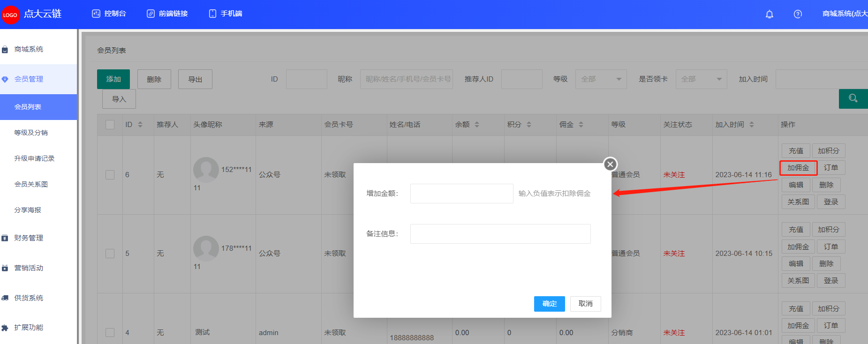The image size is (868, 344).
Task: Click the 确定 confirm button
Action: point(550,304)
